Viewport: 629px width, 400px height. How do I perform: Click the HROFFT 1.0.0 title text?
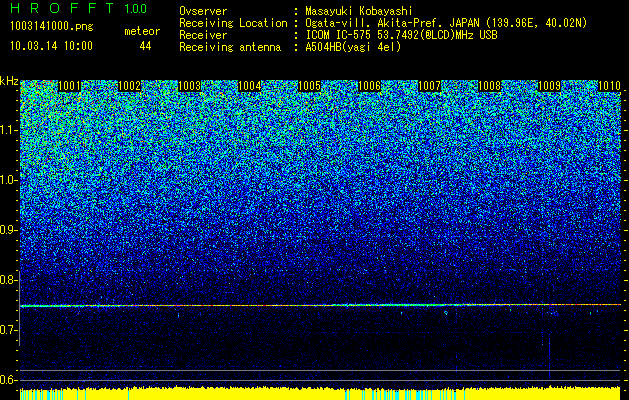pyautogui.click(x=78, y=8)
